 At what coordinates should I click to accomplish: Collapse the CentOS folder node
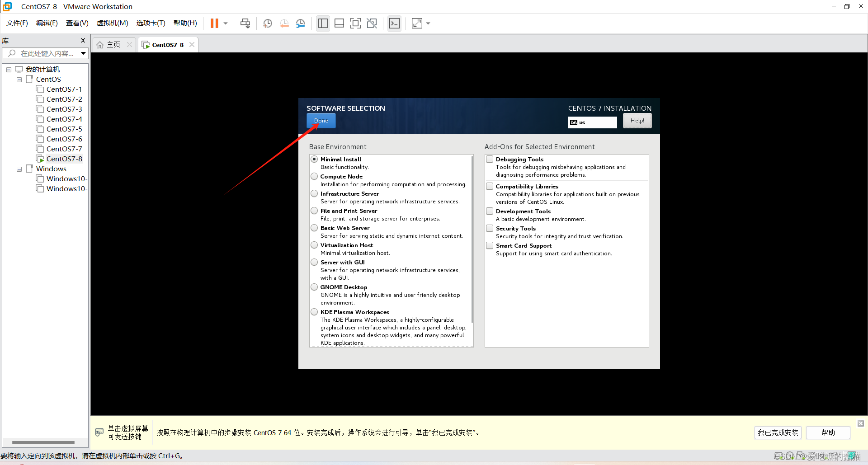[x=19, y=80]
